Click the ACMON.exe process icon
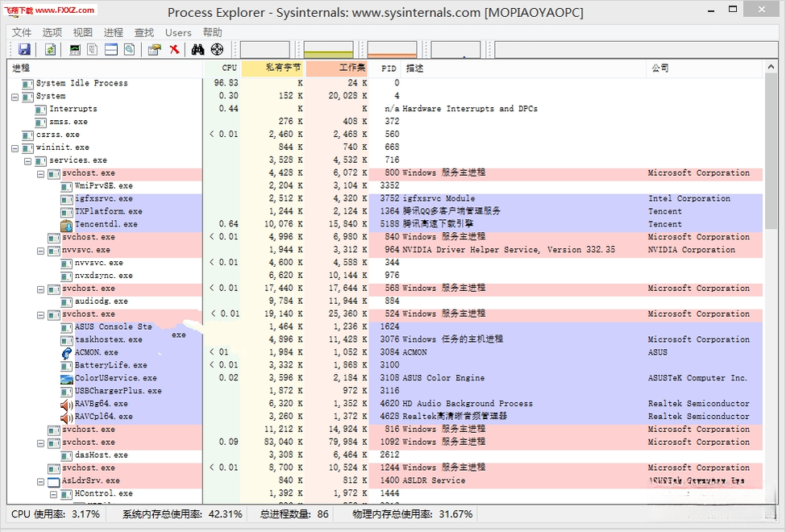The width and height of the screenshot is (786, 532). (67, 353)
